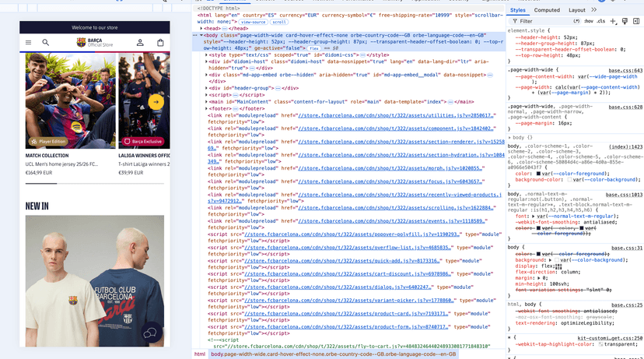Click the Filter input in the Styles pane

544,21
